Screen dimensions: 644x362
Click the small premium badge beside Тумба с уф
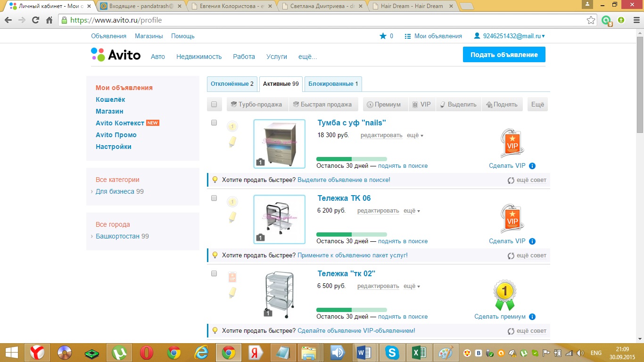coord(232,126)
